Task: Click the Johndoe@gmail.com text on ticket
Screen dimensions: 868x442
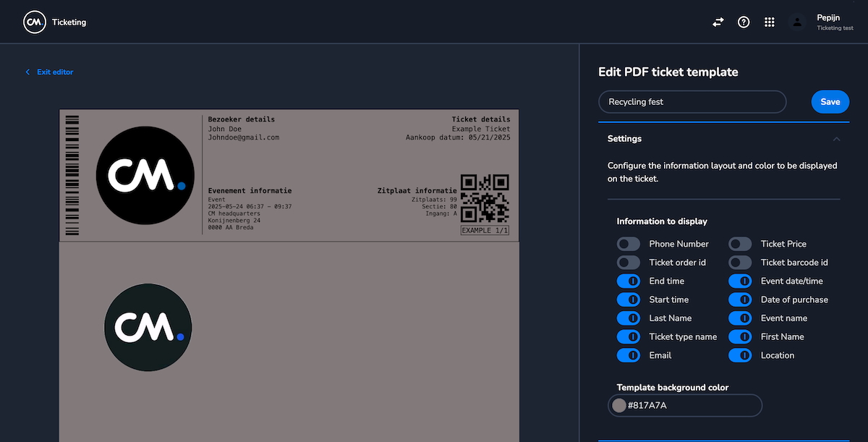Action: 244,137
